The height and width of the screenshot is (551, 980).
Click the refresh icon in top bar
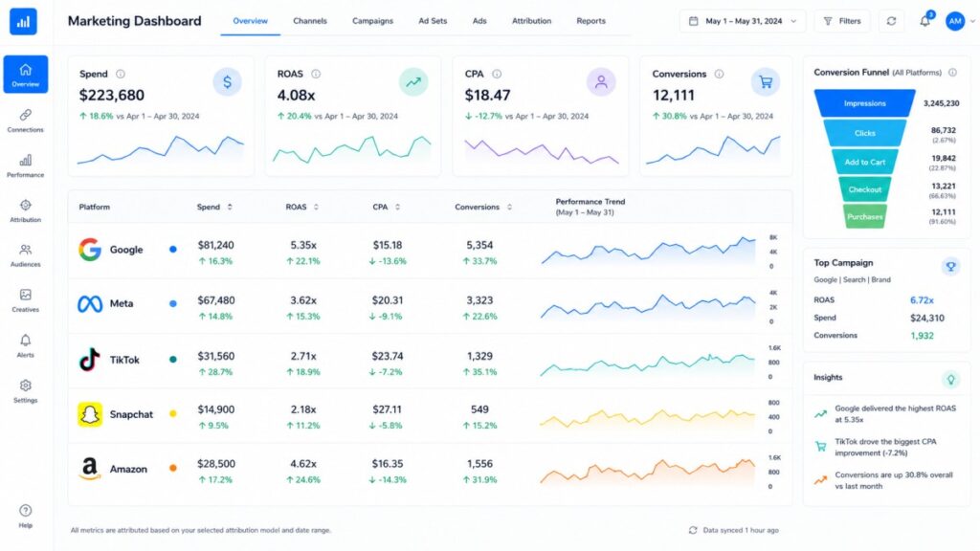891,21
